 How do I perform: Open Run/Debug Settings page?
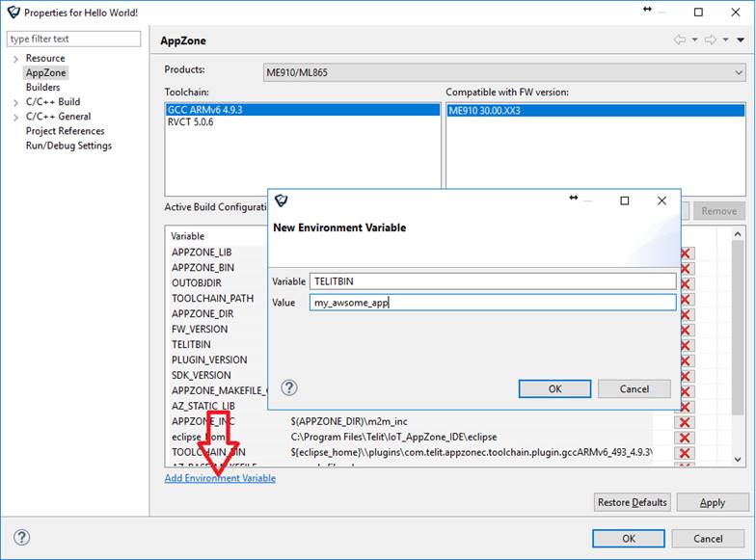69,146
